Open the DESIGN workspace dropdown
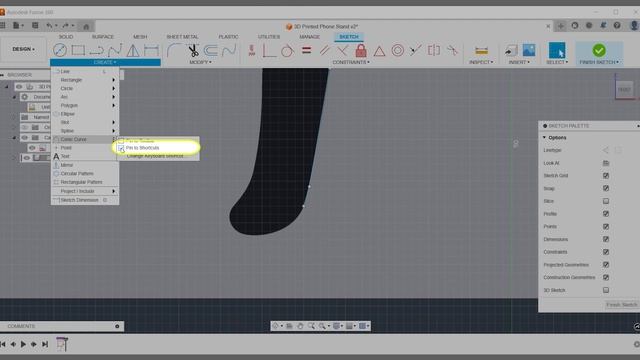 click(x=23, y=49)
